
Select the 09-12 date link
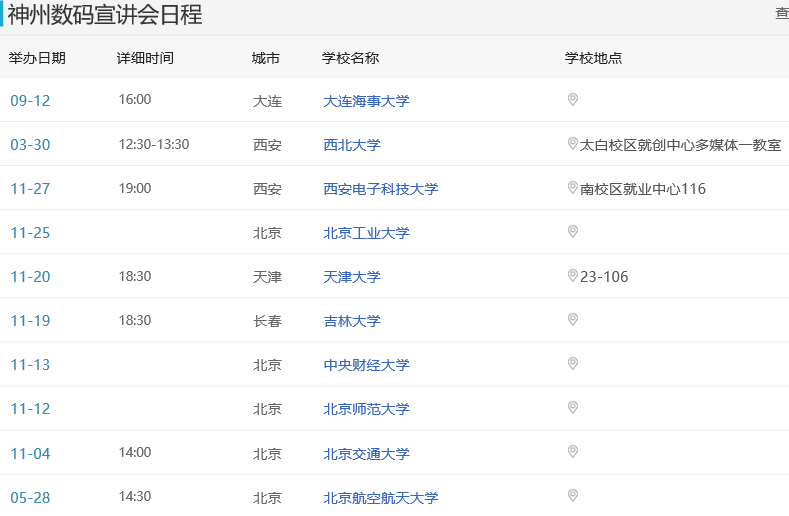[x=30, y=101]
